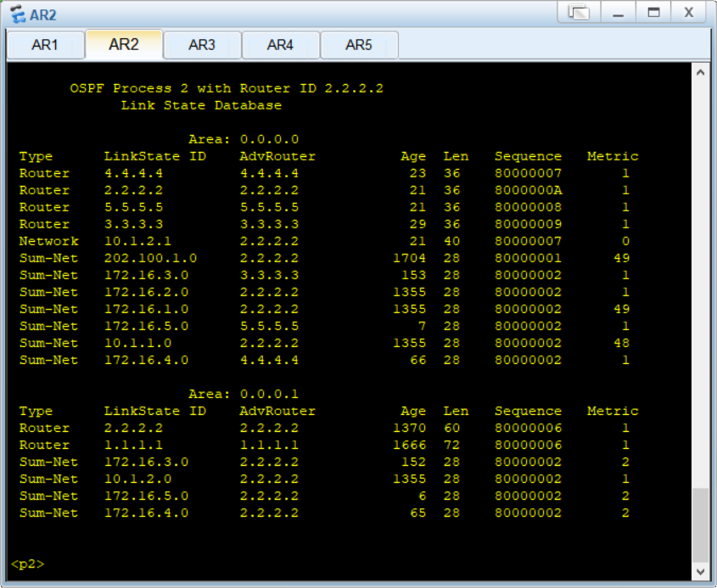
Task: Click length value 40 in Network row
Action: pyautogui.click(x=451, y=241)
